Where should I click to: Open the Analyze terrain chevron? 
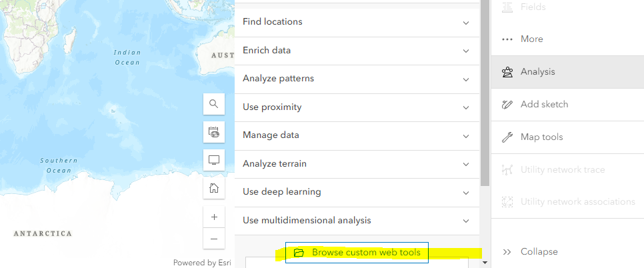[x=466, y=164]
